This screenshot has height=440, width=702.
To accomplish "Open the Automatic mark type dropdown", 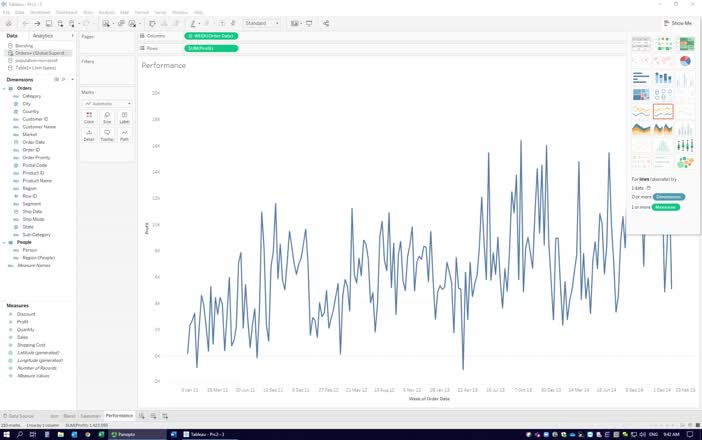I will coord(107,103).
